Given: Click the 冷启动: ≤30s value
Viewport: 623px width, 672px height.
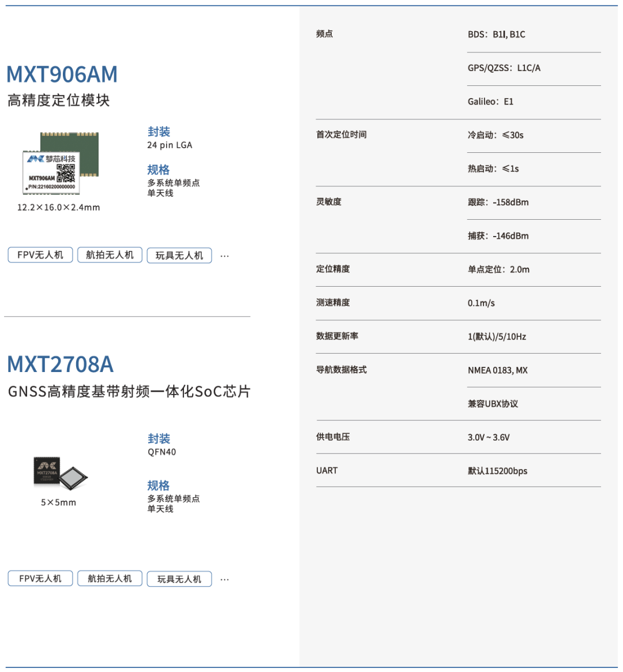Looking at the screenshot, I should (496, 135).
